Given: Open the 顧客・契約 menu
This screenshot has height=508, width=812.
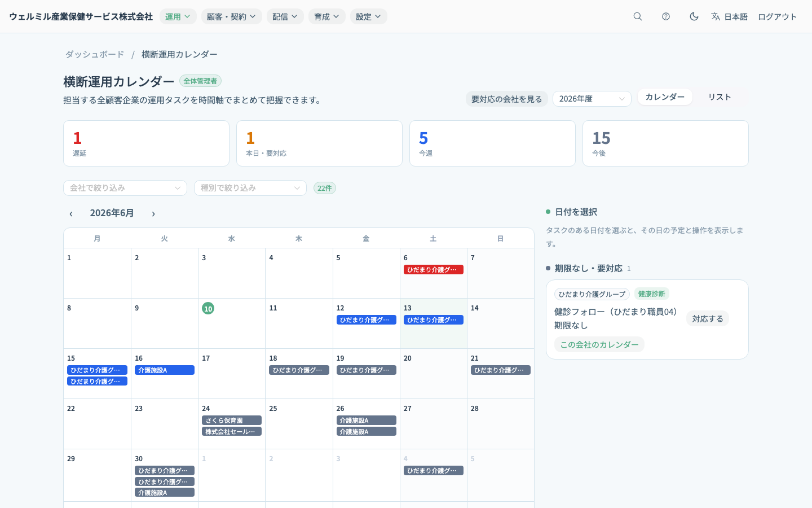Looking at the screenshot, I should pyautogui.click(x=231, y=16).
